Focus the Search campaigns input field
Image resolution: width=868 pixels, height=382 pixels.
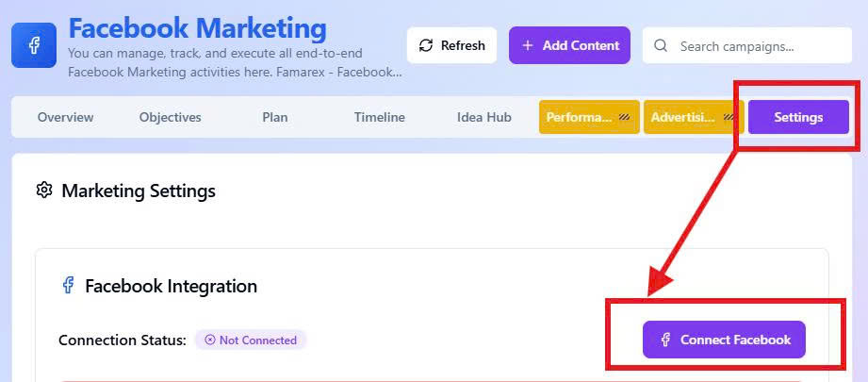754,45
